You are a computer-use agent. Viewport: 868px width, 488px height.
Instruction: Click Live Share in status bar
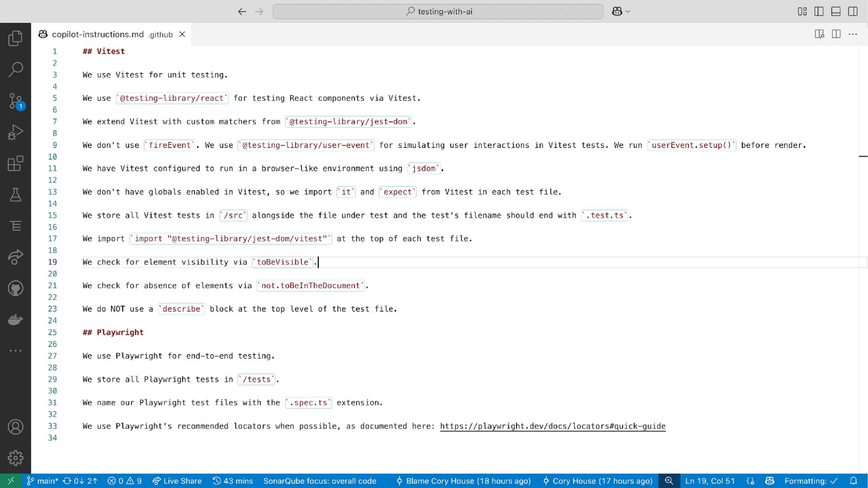point(177,481)
